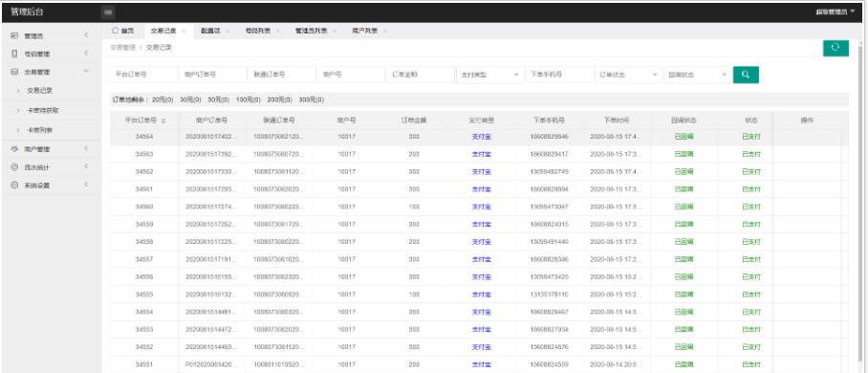Expand the 商户管理 sidebar menu
The image size is (868, 373).
[x=51, y=149]
